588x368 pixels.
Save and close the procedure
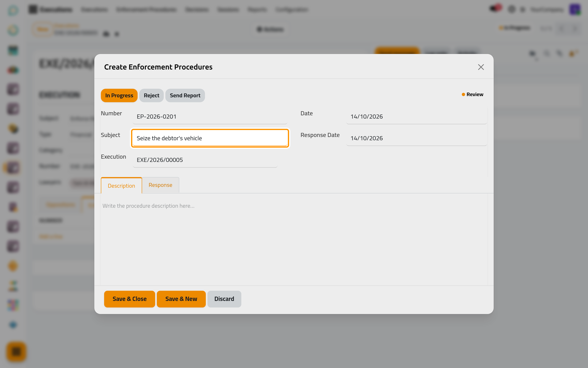coord(130,299)
